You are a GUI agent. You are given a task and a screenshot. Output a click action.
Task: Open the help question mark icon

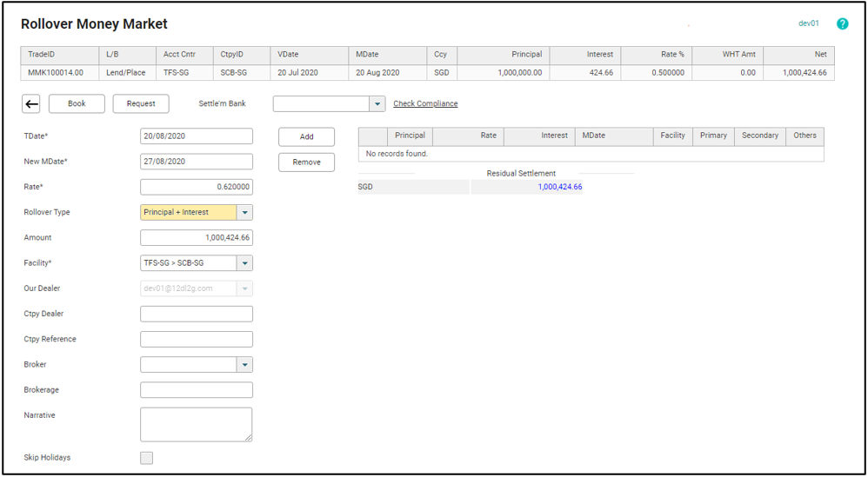[x=842, y=24]
